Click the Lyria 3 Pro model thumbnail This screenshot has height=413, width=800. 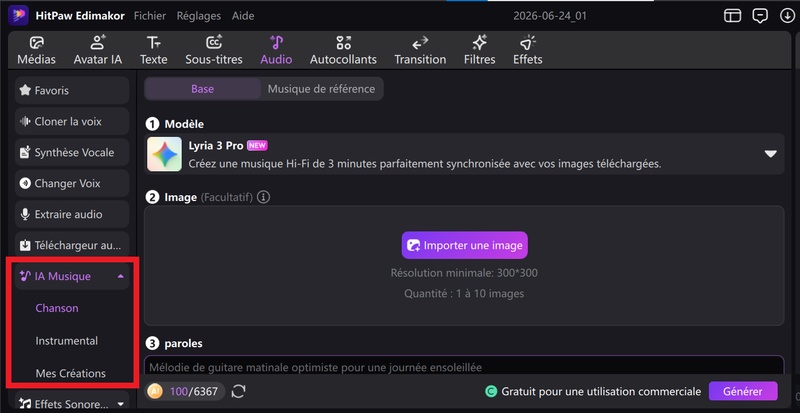[x=164, y=154]
